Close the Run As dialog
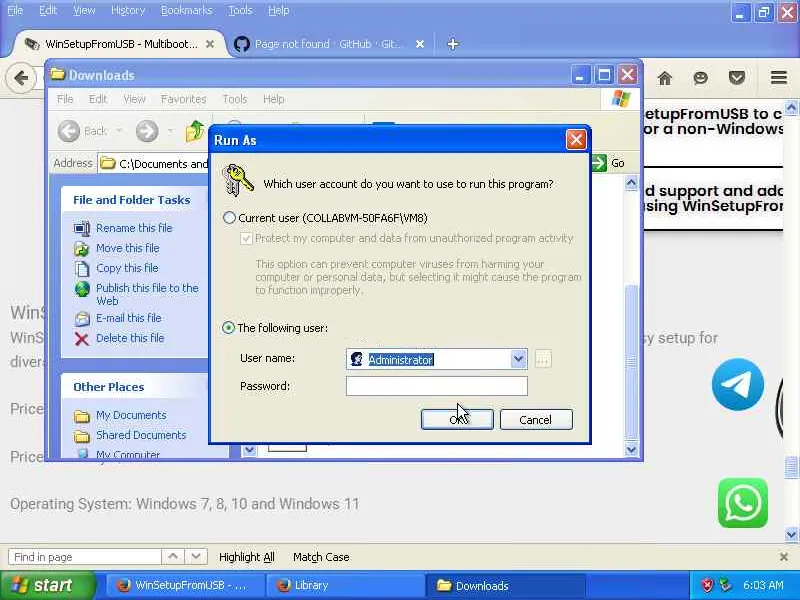800x600 pixels. (576, 140)
